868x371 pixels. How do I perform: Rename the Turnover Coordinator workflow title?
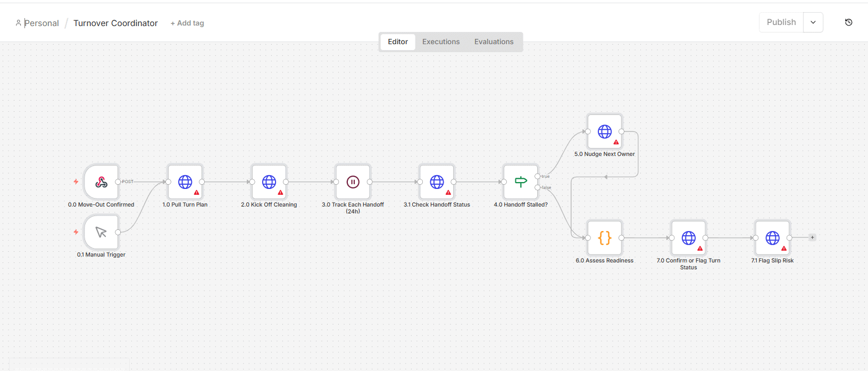point(115,23)
